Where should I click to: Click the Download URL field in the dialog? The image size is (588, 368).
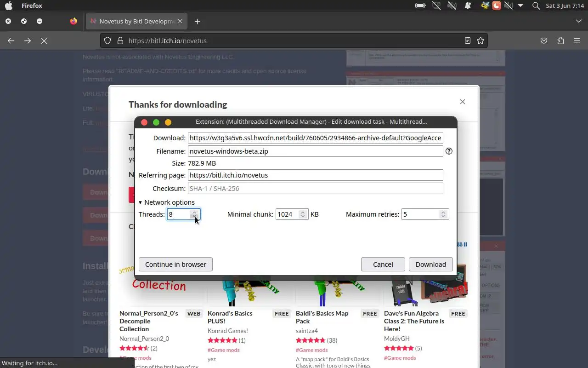tap(316, 138)
